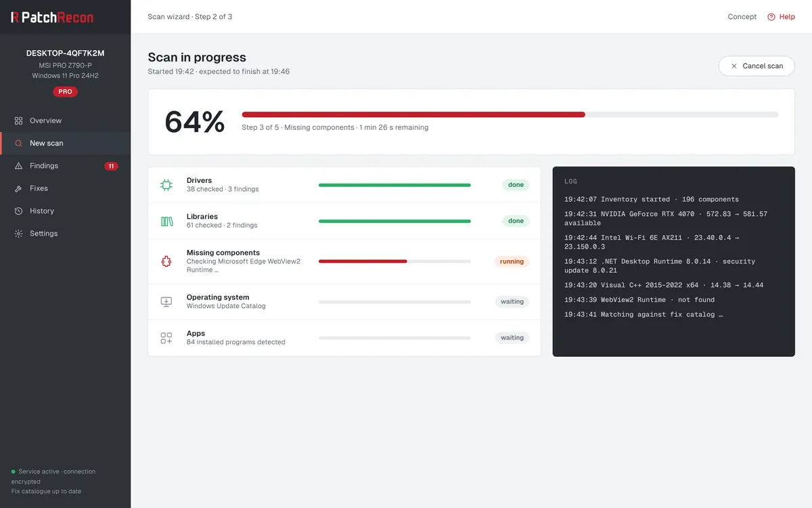
Task: Click the Drivers row title
Action: click(x=199, y=180)
